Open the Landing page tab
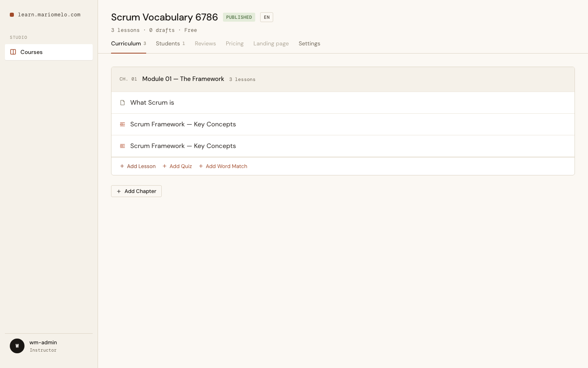 click(x=271, y=43)
